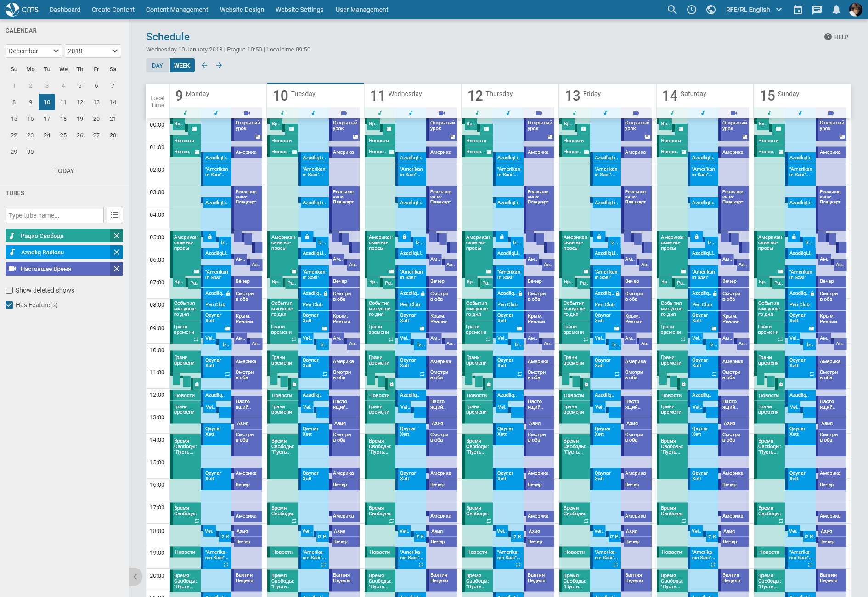Viewport: 868px width, 597px height.
Task: Remove the Радио Свобода tube
Action: [117, 236]
